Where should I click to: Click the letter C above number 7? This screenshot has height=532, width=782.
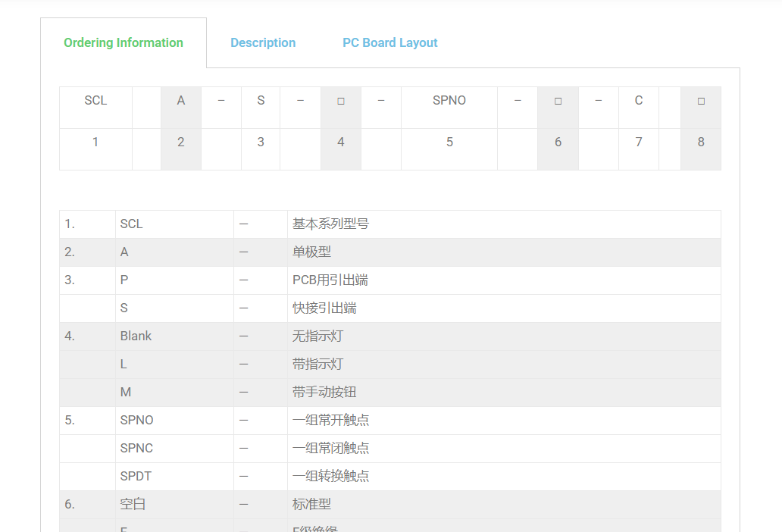(x=639, y=101)
